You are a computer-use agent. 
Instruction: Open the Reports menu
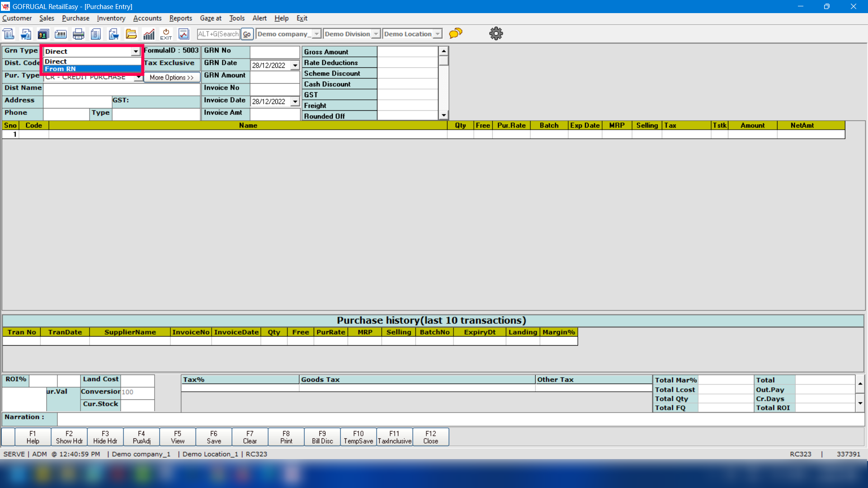click(x=180, y=18)
